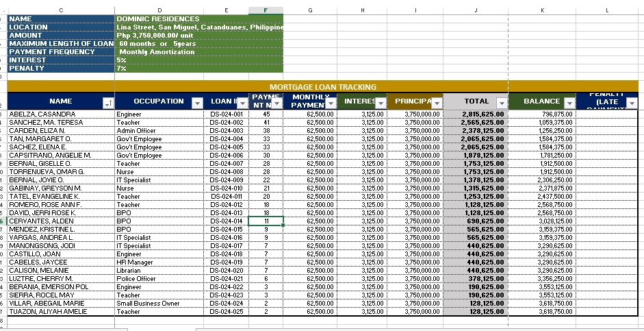Open the BALANCE column filter dropdown
The width and height of the screenshot is (644, 331).
(569, 103)
